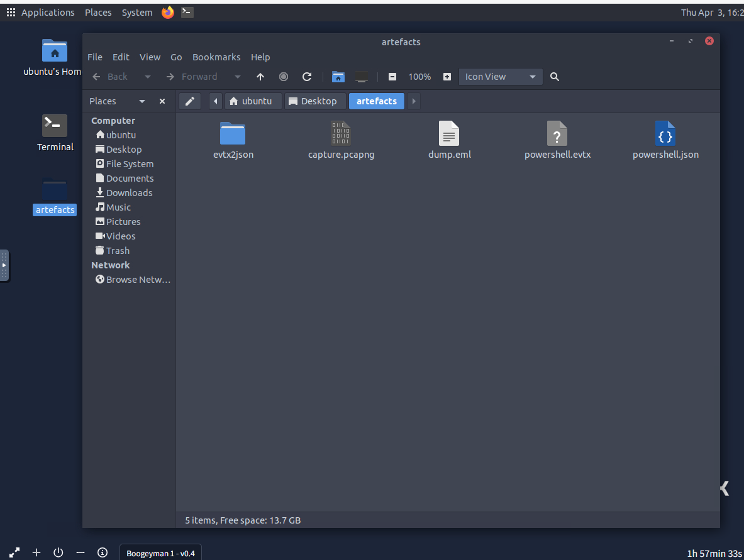Open the Go menu
This screenshot has width=744, height=560.
pos(176,57)
